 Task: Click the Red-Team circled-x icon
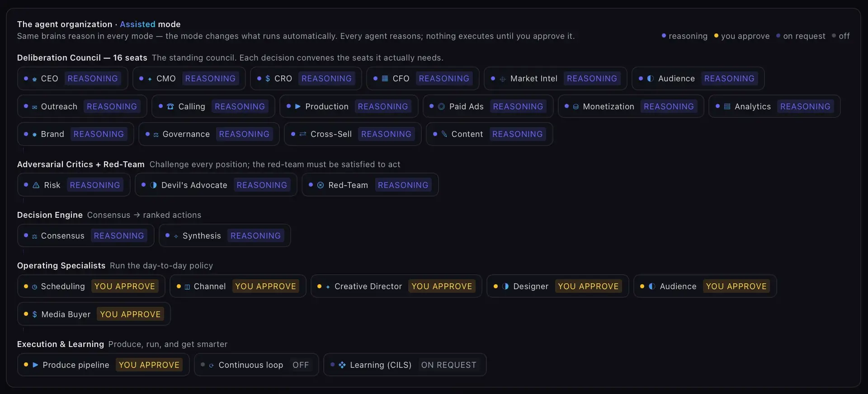[320, 185]
